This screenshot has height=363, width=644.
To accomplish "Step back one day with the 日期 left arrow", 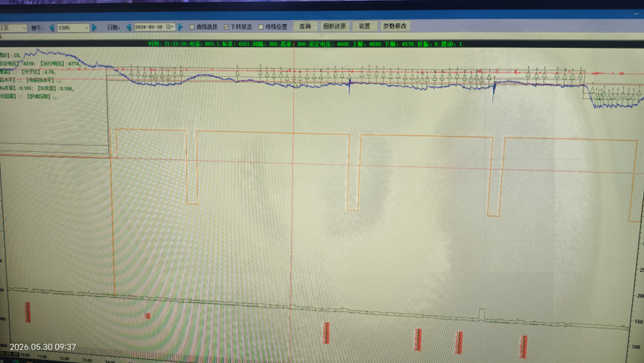I will [129, 27].
